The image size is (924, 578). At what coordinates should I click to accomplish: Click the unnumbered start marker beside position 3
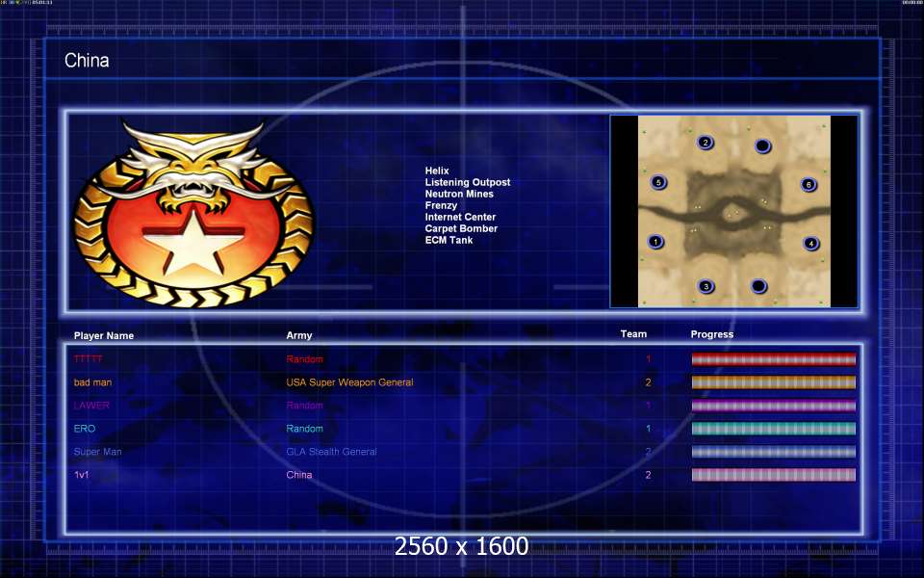pyautogui.click(x=759, y=287)
